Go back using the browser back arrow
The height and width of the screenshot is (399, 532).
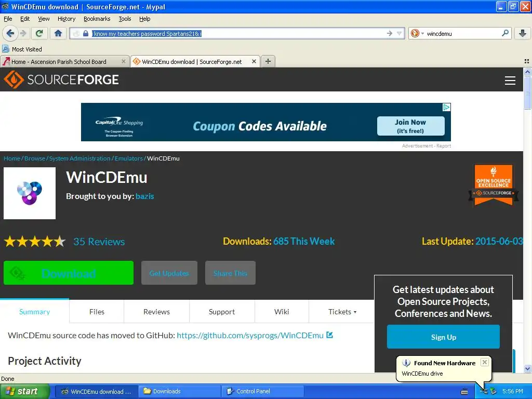[10, 33]
